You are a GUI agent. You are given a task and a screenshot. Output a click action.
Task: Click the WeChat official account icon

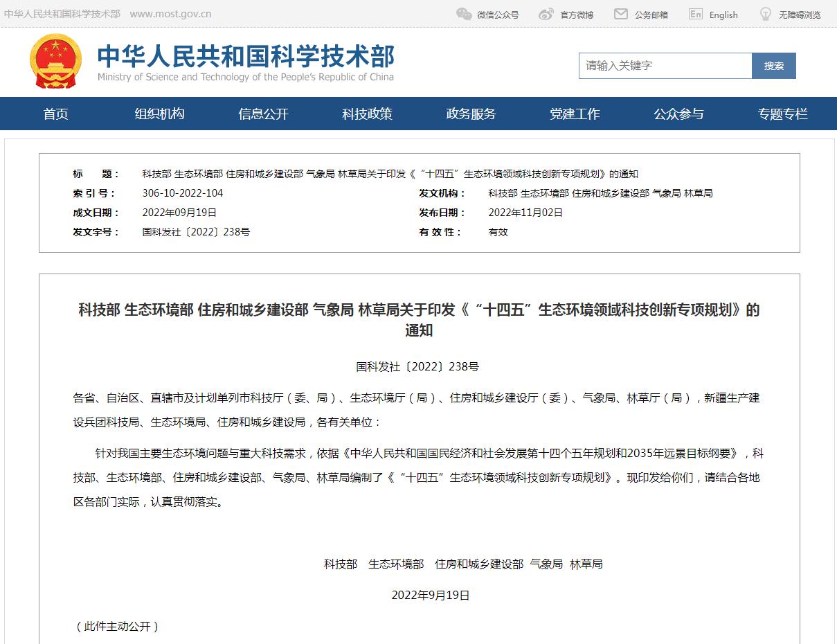coord(463,15)
